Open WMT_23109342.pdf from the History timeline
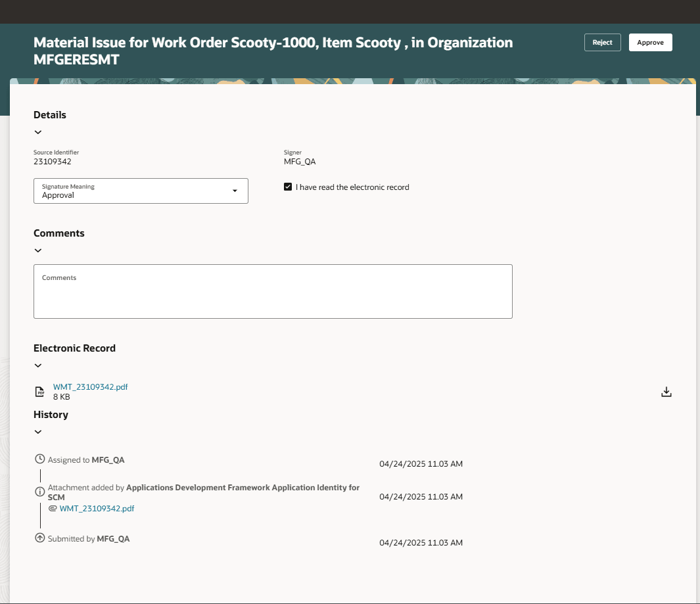Viewport: 700px width, 604px height. click(x=97, y=508)
